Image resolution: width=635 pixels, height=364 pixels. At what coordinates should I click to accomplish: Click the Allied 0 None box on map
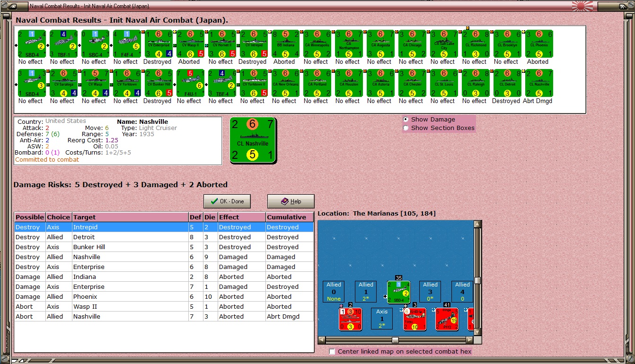tap(334, 292)
